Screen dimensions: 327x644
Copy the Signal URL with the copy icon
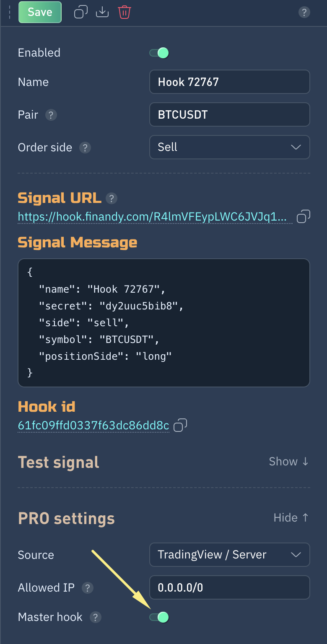point(303,217)
